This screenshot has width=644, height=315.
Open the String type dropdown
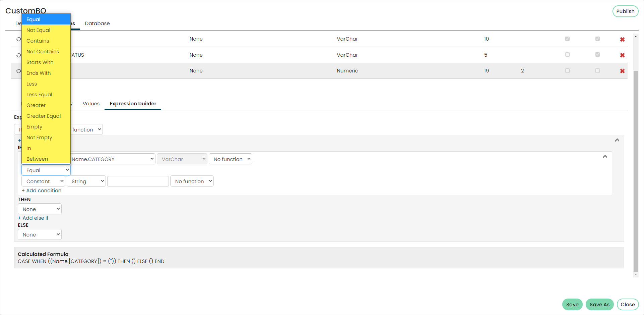(86, 181)
